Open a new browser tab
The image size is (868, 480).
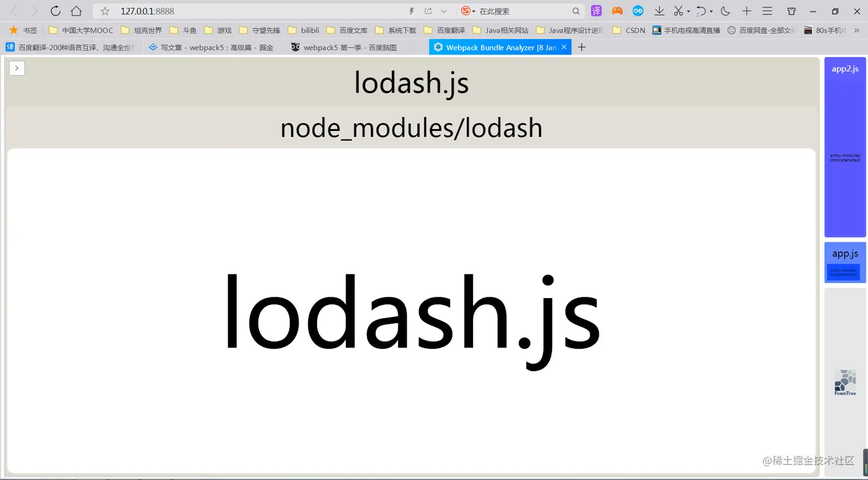(582, 47)
